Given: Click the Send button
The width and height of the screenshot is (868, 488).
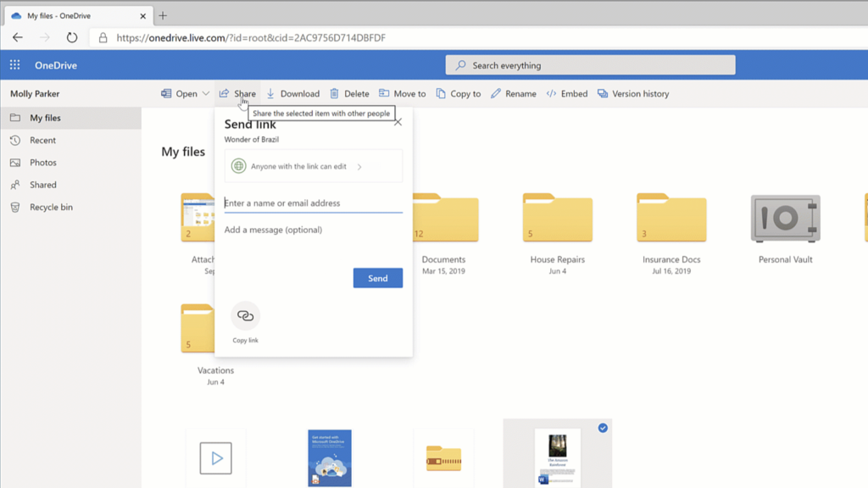Looking at the screenshot, I should 378,278.
